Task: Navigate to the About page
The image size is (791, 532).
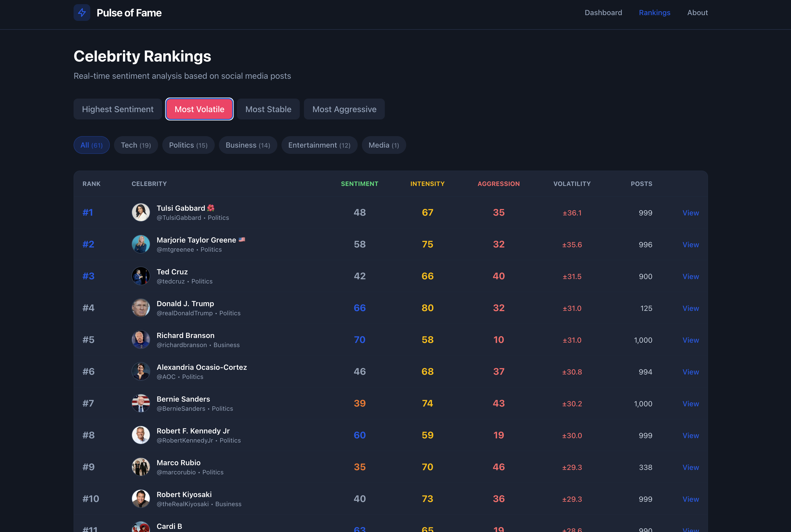Action: tap(697, 13)
